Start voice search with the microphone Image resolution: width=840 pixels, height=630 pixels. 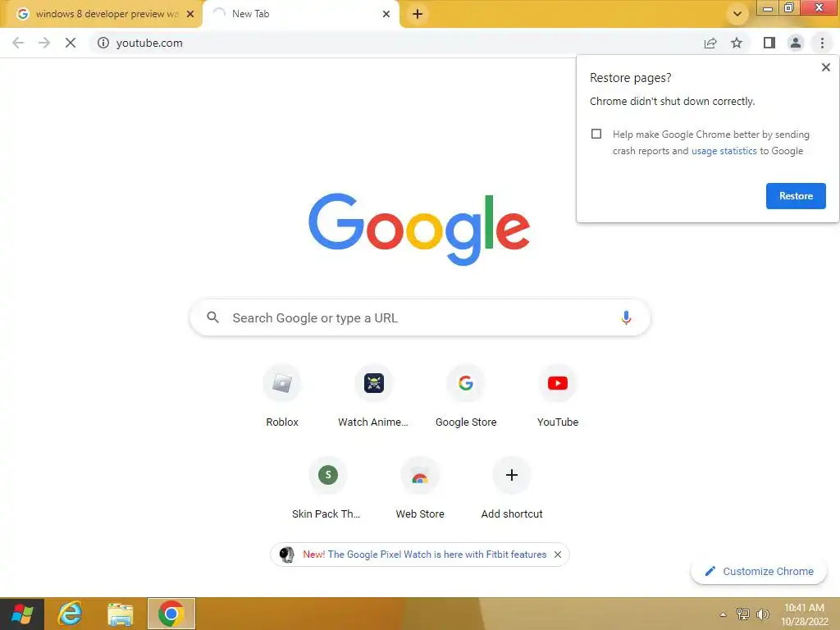pos(625,317)
